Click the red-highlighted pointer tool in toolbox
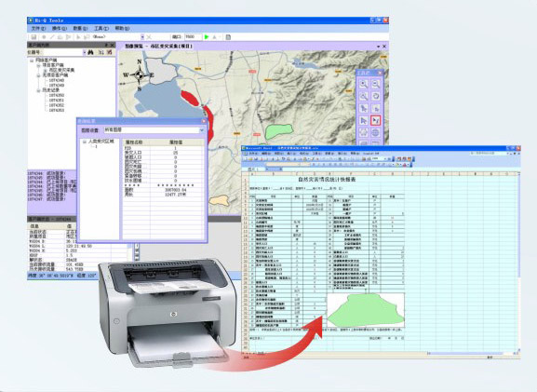 coord(376,120)
